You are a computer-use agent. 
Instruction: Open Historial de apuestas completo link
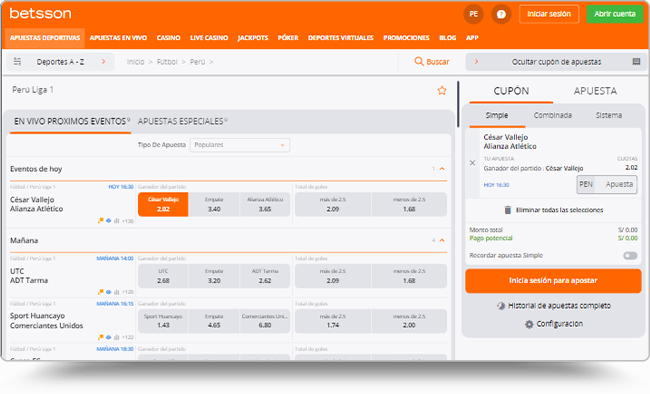pyautogui.click(x=559, y=306)
